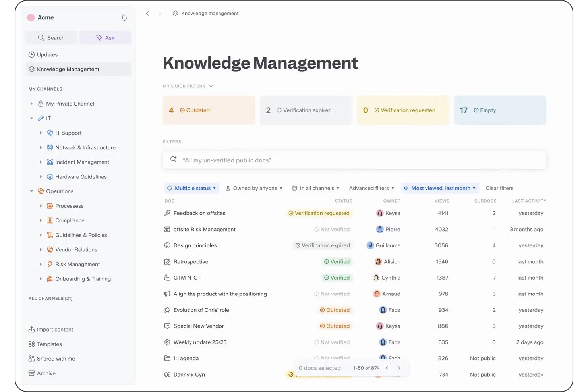Click Clear filters
This screenshot has width=588, height=392.
click(499, 188)
